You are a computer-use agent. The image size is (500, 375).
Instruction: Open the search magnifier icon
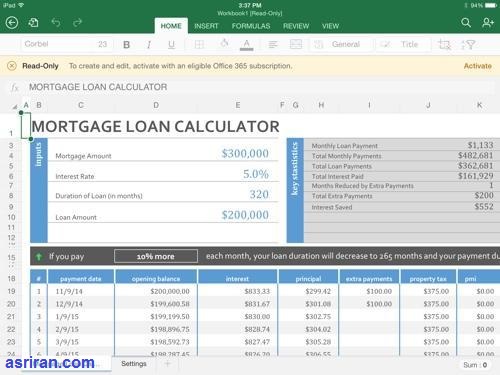466,23
